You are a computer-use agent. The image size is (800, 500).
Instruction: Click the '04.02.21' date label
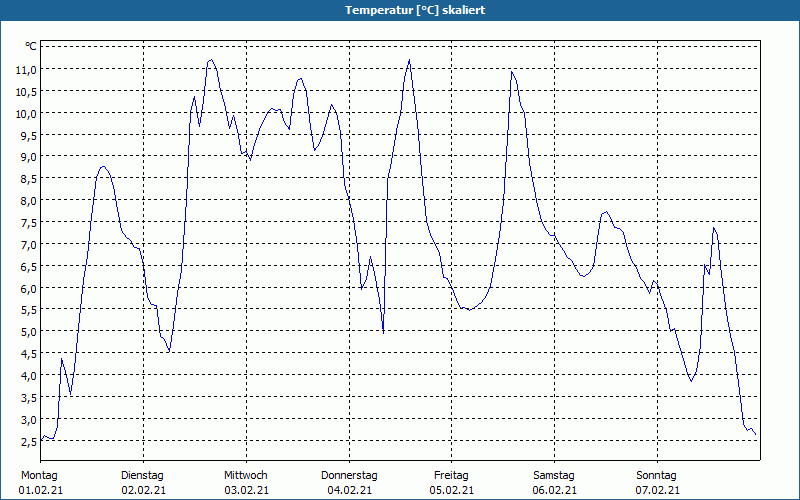pyautogui.click(x=349, y=490)
